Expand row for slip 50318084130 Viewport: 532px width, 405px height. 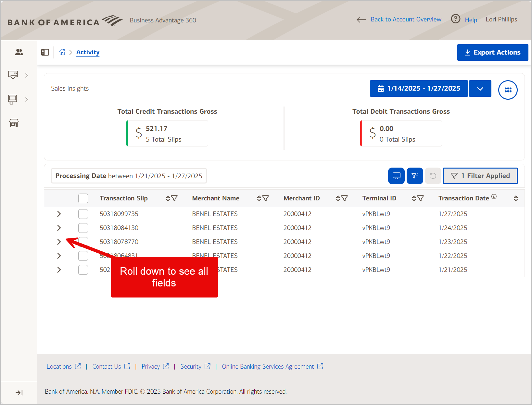click(59, 228)
